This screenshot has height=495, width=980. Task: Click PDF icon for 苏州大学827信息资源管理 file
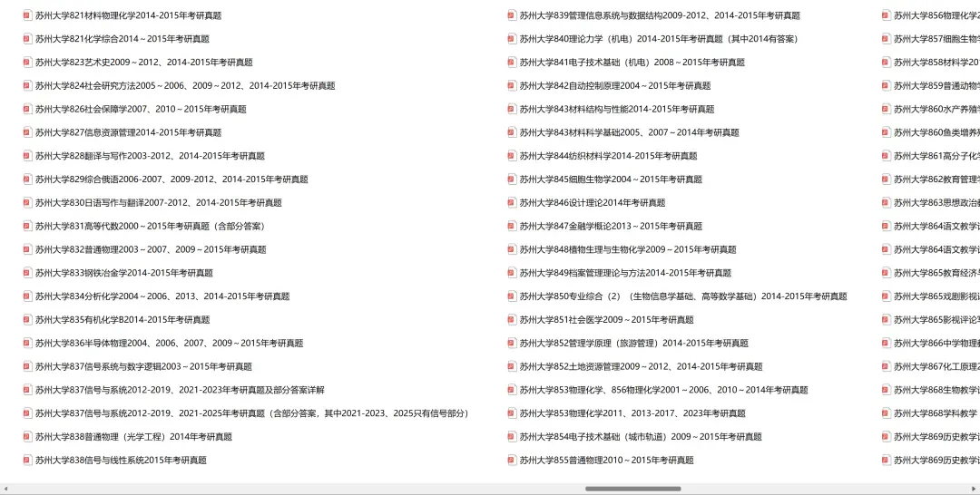pos(27,132)
